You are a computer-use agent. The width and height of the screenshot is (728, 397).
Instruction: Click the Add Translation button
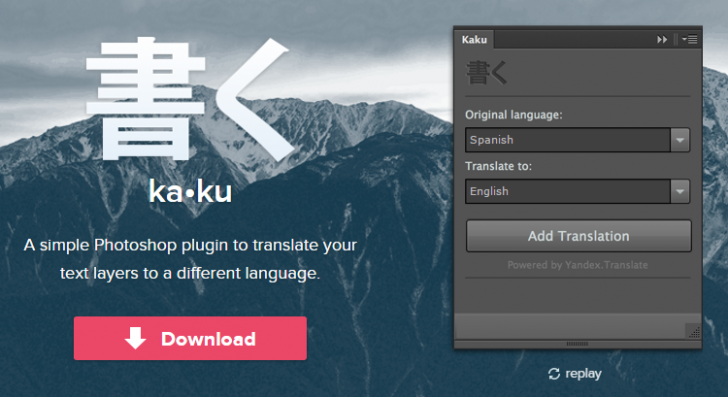coord(578,236)
